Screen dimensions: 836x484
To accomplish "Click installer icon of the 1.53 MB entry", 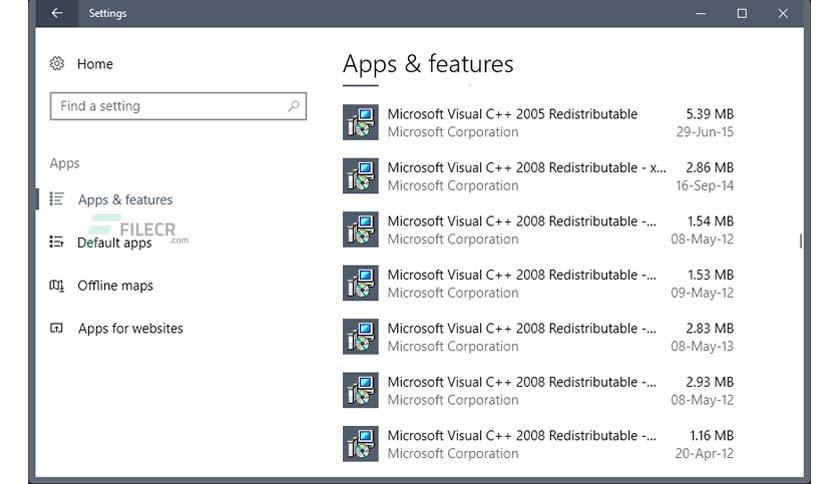I will tap(360, 283).
